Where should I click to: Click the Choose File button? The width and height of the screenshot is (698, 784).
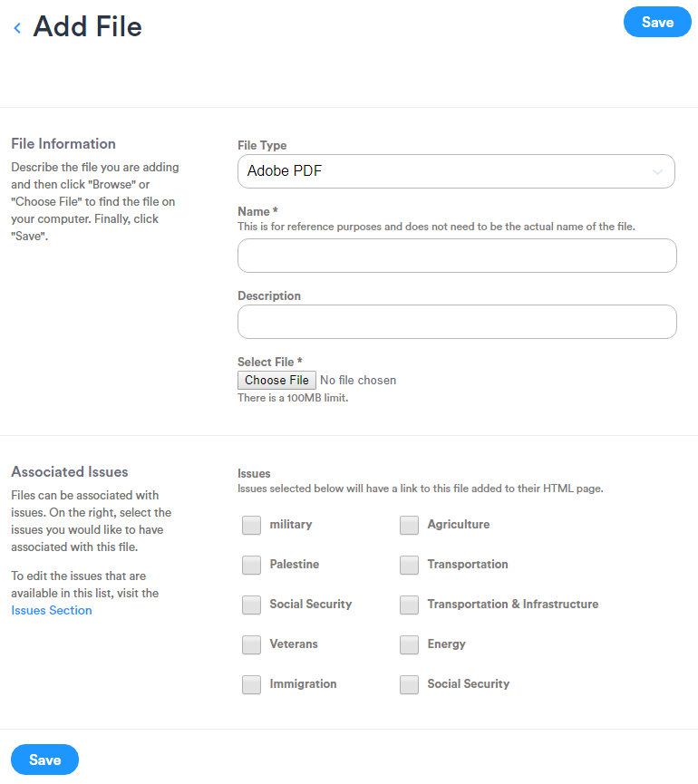click(x=276, y=380)
